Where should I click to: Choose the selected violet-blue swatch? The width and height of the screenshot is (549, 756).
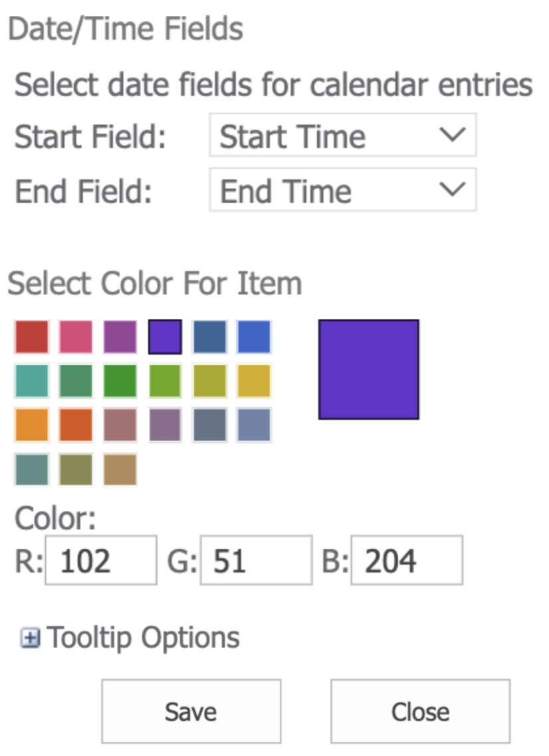pyautogui.click(x=165, y=337)
